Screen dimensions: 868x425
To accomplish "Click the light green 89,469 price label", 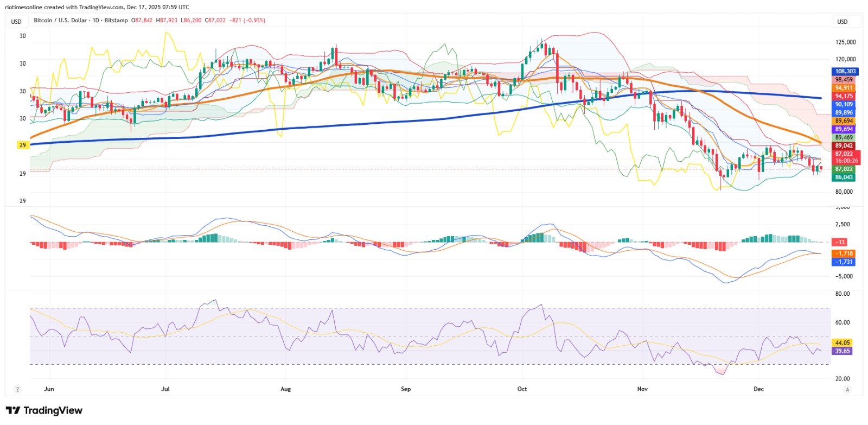I will [844, 137].
